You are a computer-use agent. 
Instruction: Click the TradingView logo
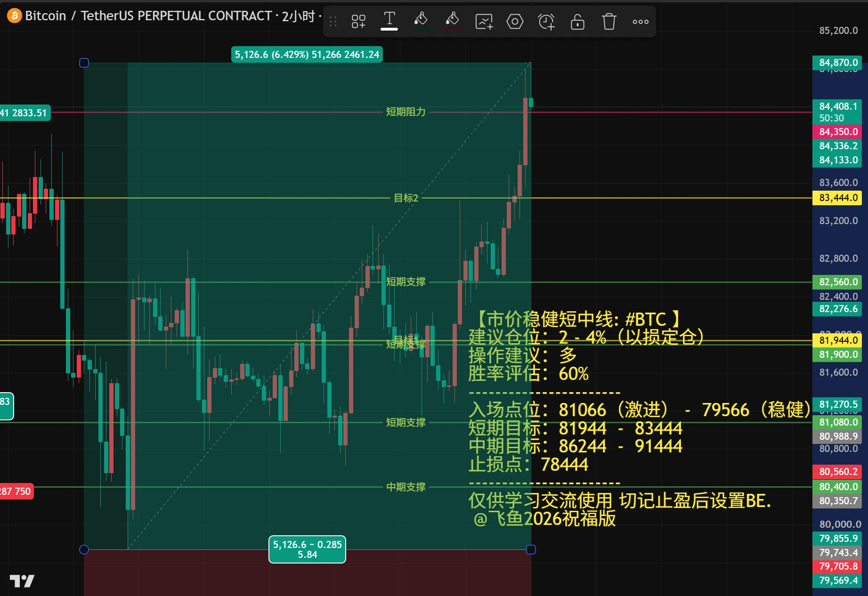pyautogui.click(x=22, y=581)
